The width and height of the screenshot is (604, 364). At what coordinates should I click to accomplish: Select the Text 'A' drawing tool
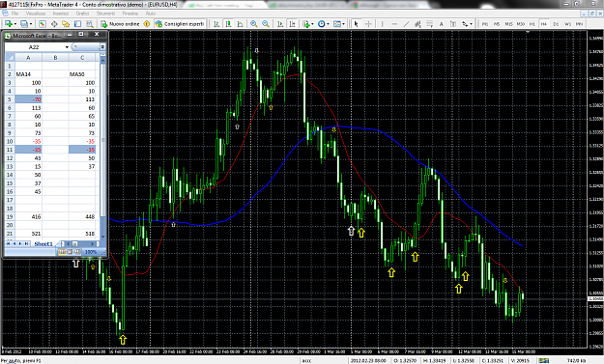click(x=442, y=24)
